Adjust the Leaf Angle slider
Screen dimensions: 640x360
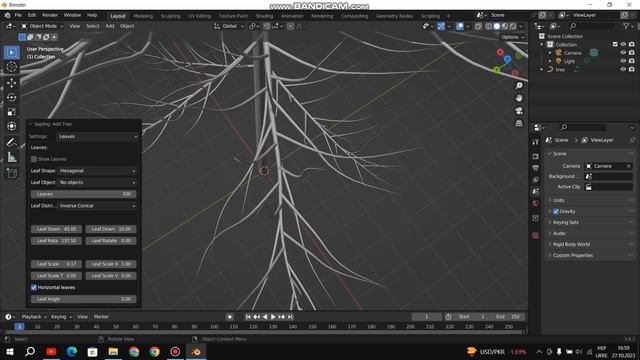pyautogui.click(x=84, y=299)
